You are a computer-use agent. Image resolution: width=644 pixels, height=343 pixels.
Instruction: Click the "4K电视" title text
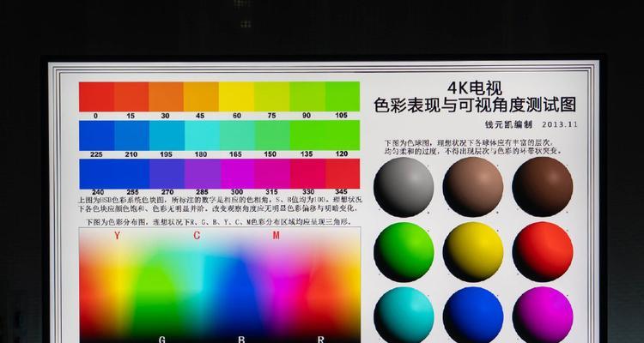[475, 87]
